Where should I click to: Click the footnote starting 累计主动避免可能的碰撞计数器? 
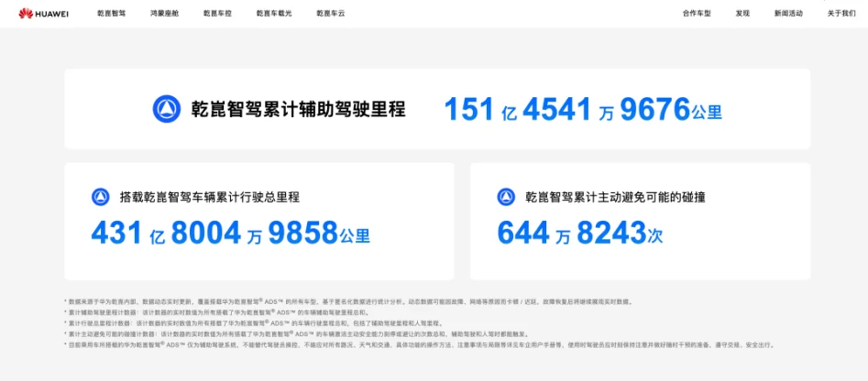point(297,334)
